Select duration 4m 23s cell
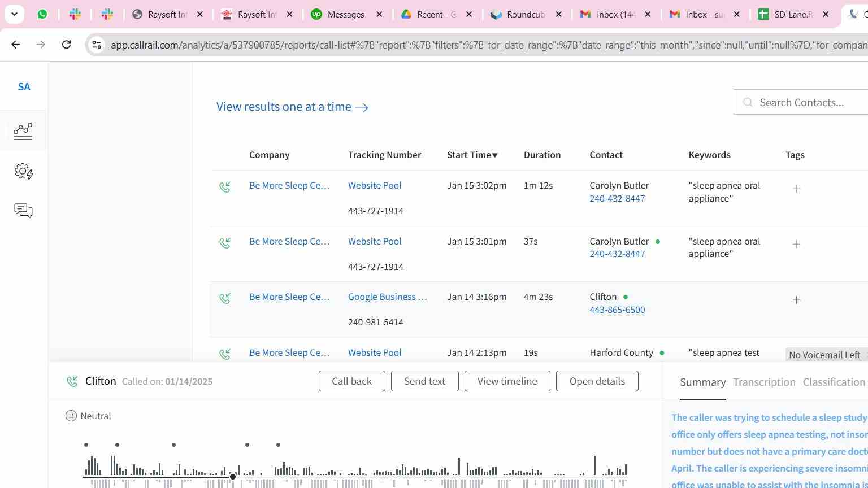 (x=538, y=297)
